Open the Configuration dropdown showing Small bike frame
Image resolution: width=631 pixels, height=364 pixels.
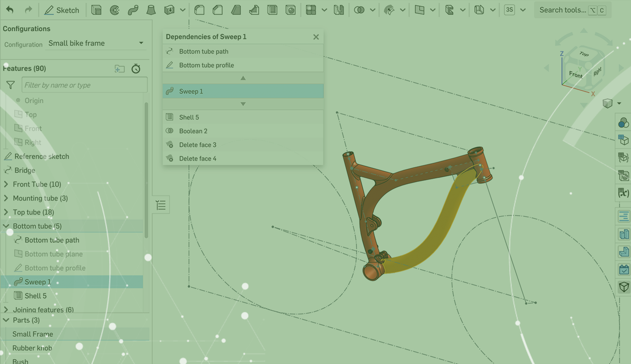pyautogui.click(x=96, y=43)
